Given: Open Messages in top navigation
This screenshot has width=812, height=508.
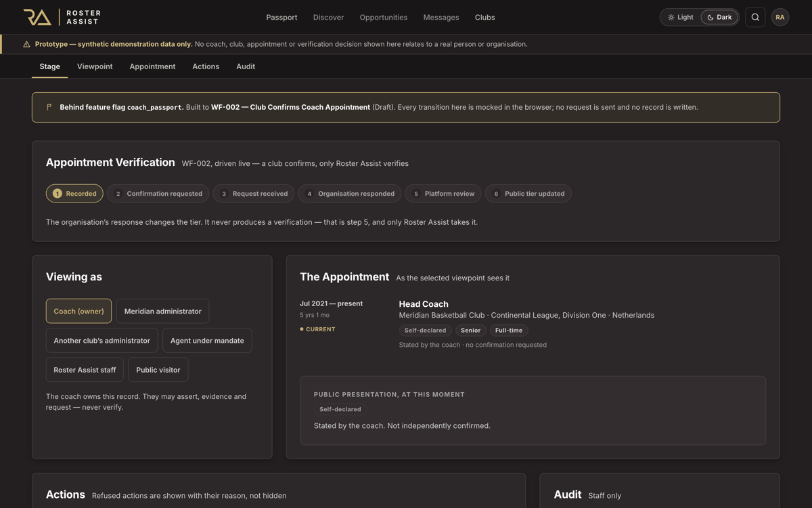Looking at the screenshot, I should click(441, 17).
